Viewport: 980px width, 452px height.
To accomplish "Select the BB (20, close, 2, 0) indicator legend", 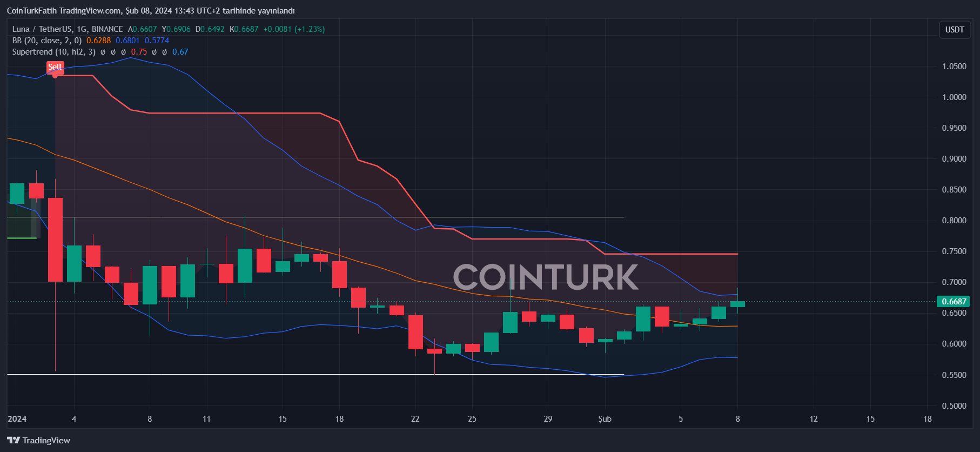I will point(47,41).
